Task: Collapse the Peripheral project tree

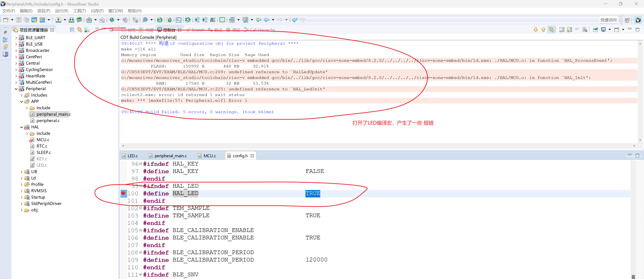Action: (x=16, y=89)
